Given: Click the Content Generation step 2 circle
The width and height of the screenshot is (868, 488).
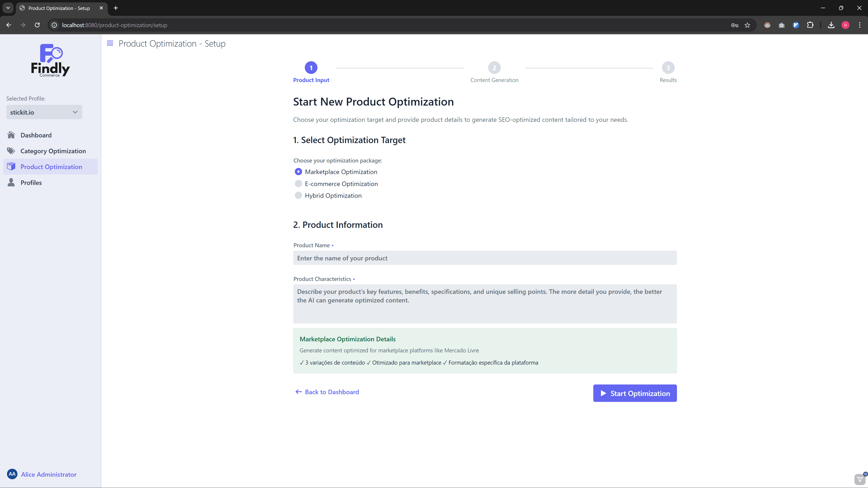Looking at the screenshot, I should [494, 68].
